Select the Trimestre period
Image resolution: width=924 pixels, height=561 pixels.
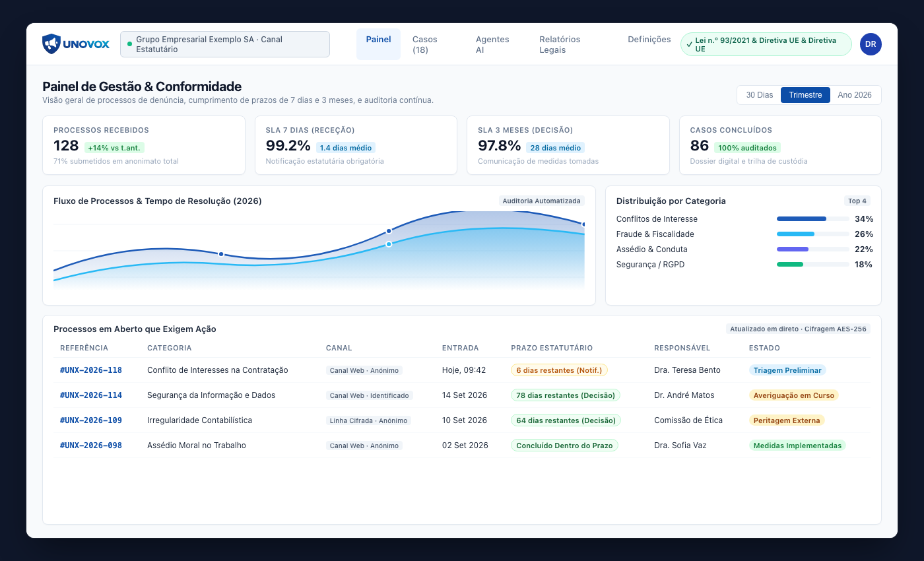coord(805,95)
